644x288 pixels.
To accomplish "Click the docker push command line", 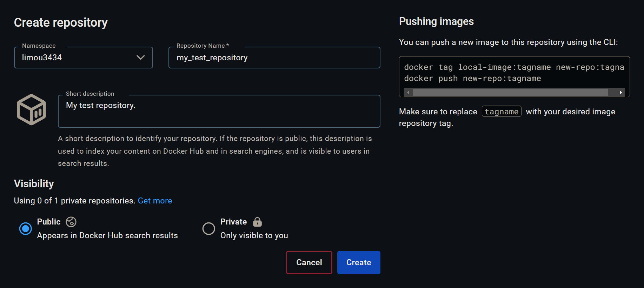I will (x=472, y=79).
